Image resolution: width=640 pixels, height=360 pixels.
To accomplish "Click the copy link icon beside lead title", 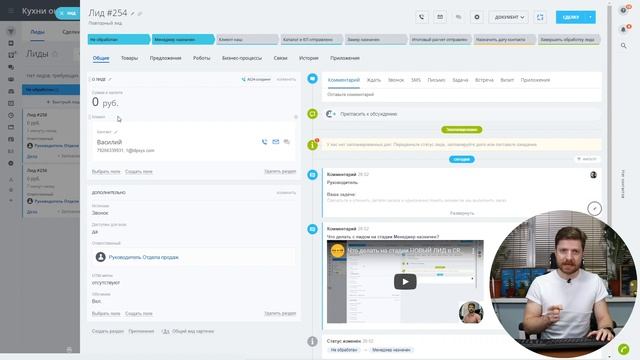I will (140, 13).
